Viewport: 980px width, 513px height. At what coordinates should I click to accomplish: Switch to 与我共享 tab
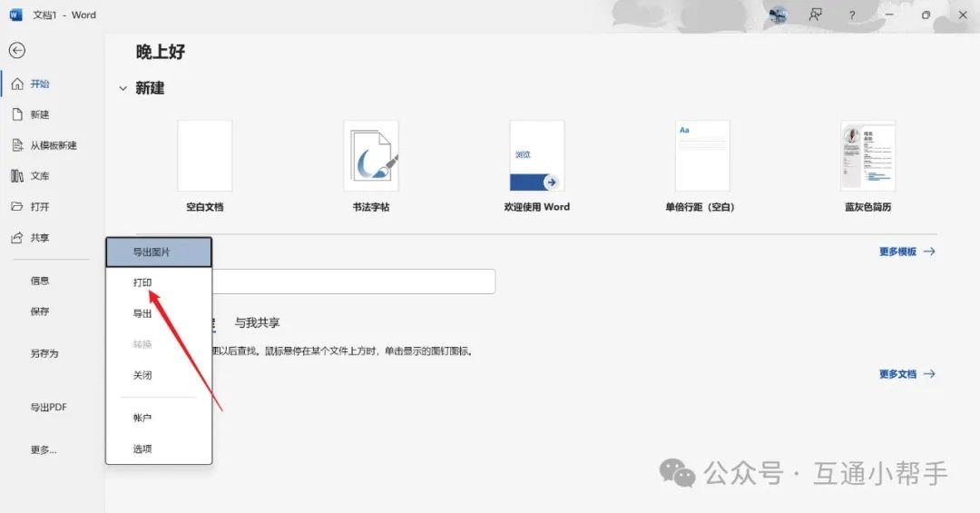pyautogui.click(x=257, y=323)
